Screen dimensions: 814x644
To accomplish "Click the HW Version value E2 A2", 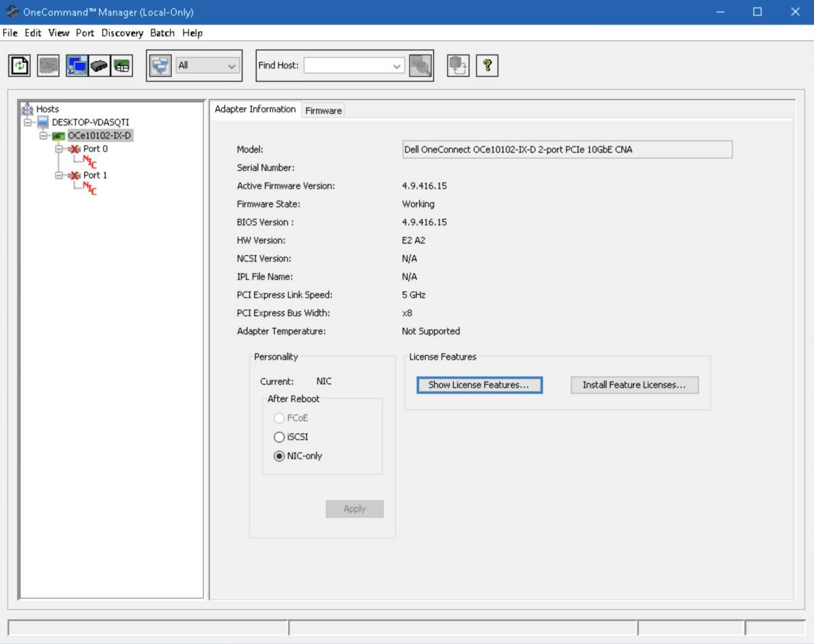I will [x=414, y=240].
